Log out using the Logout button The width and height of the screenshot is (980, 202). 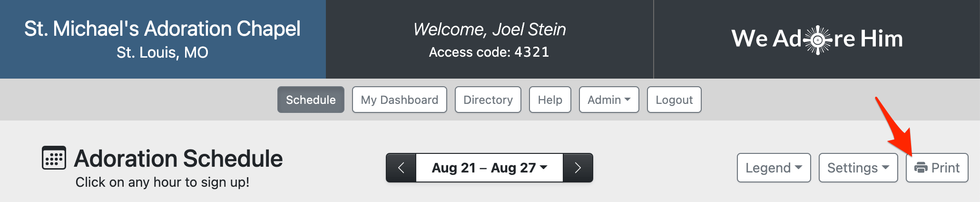tap(674, 100)
